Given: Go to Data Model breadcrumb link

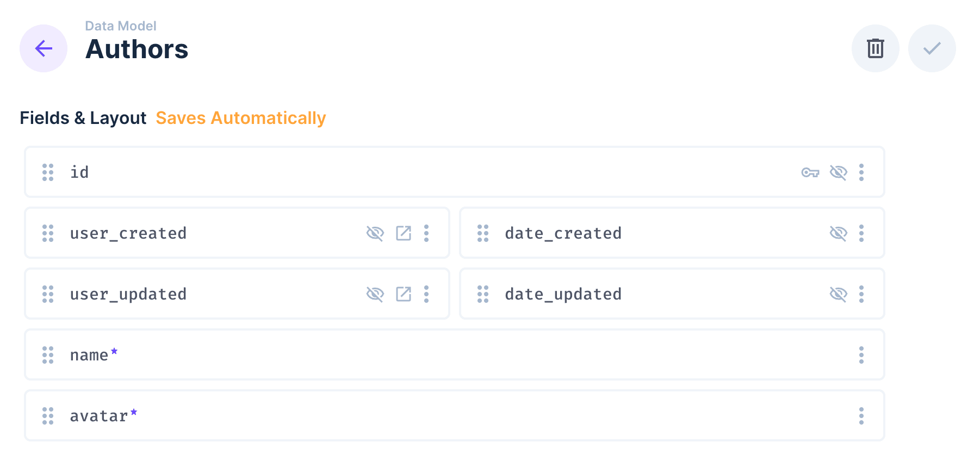Looking at the screenshot, I should [120, 26].
